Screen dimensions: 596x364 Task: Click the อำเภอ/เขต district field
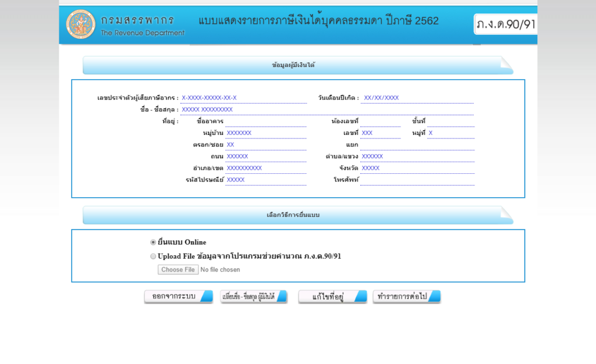point(265,168)
